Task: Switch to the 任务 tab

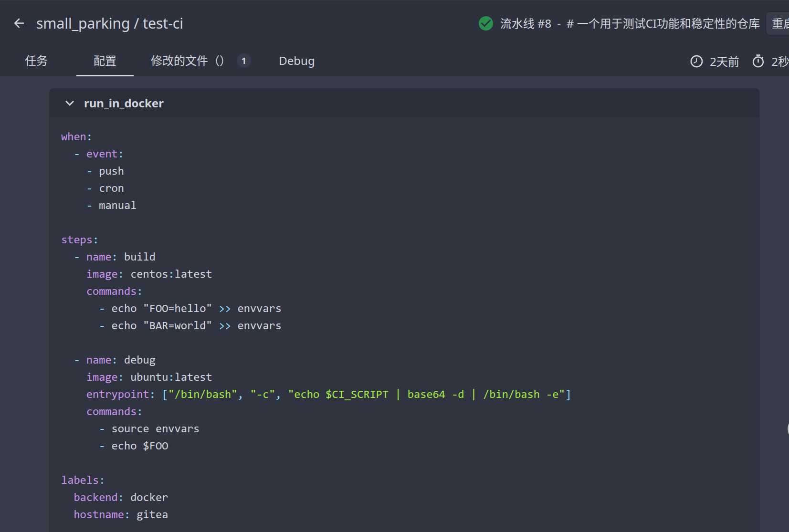Action: pos(36,61)
